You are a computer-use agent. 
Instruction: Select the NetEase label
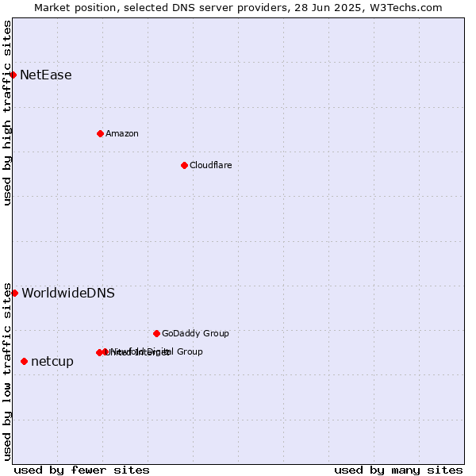click(46, 75)
